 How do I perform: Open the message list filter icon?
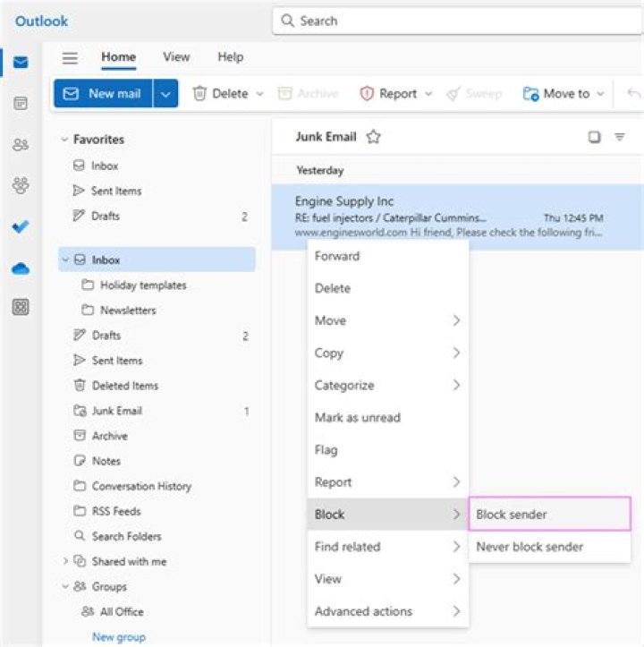click(620, 137)
